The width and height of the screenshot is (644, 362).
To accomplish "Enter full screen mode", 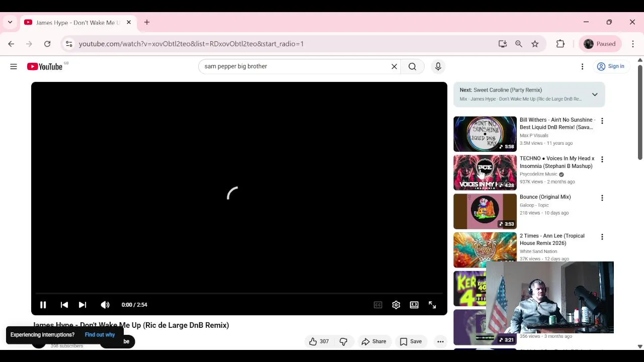I will point(432,305).
